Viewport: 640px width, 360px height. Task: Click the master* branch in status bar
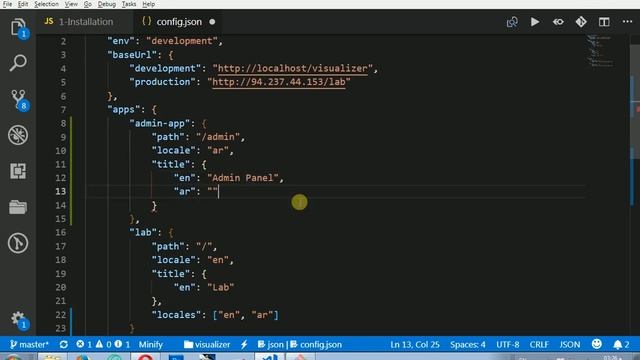pos(29,344)
